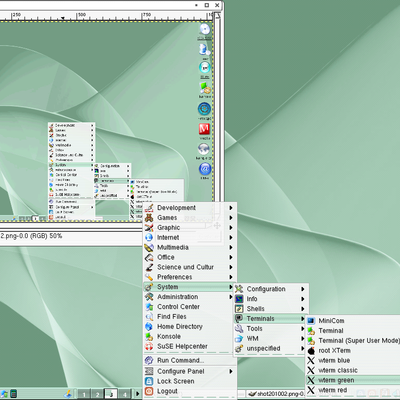The width and height of the screenshot is (400, 400).
Task: Click the Shells submenu icon
Action: tap(239, 309)
